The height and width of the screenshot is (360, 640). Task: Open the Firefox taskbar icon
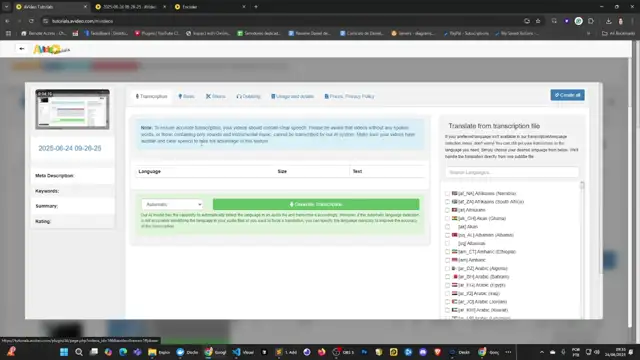(322, 352)
